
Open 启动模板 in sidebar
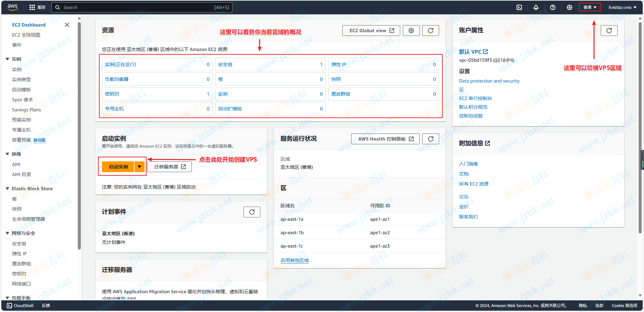(x=21, y=90)
